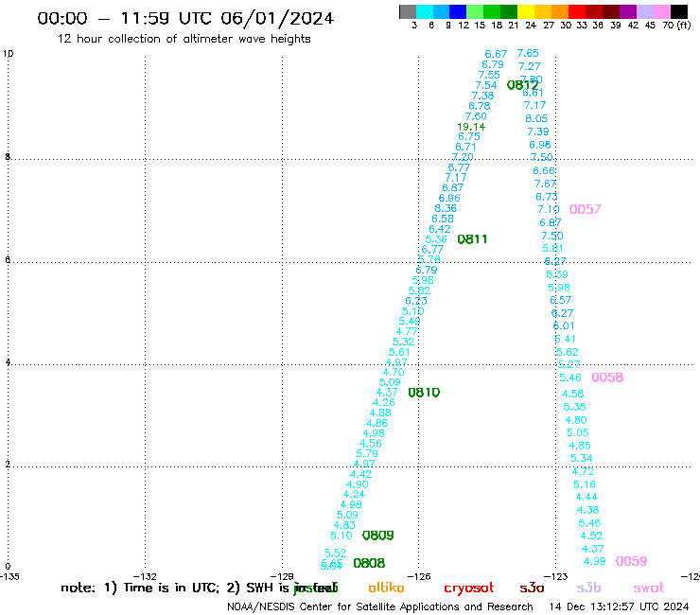Click the orange swatch in the height scale
Viewport: 700px width, 615px height.
(x=560, y=11)
